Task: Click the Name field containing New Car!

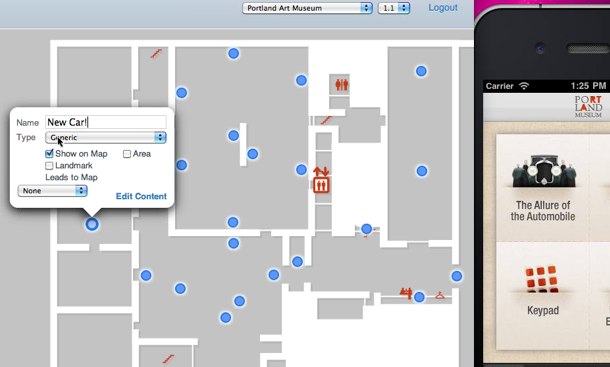Action: 106,122
